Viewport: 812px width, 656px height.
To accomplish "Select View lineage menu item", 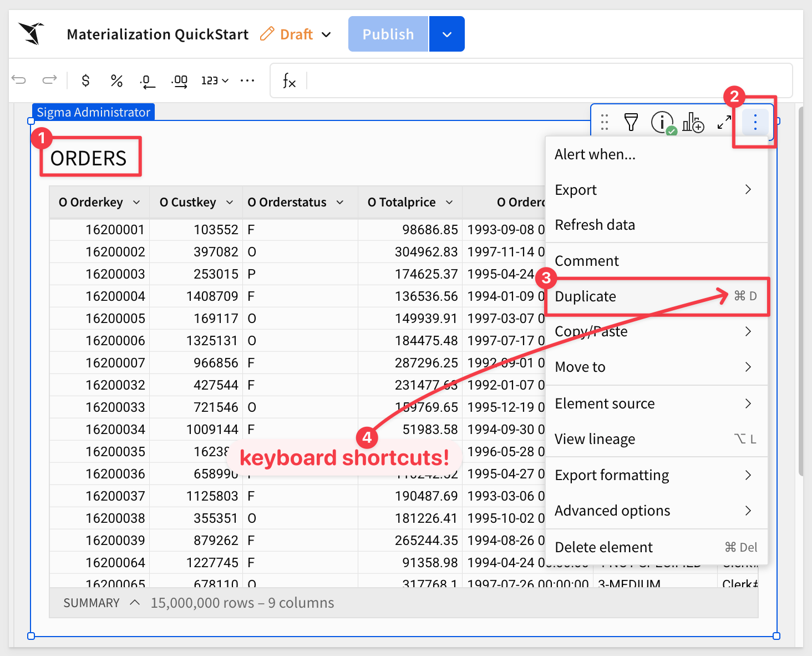I will (x=657, y=439).
